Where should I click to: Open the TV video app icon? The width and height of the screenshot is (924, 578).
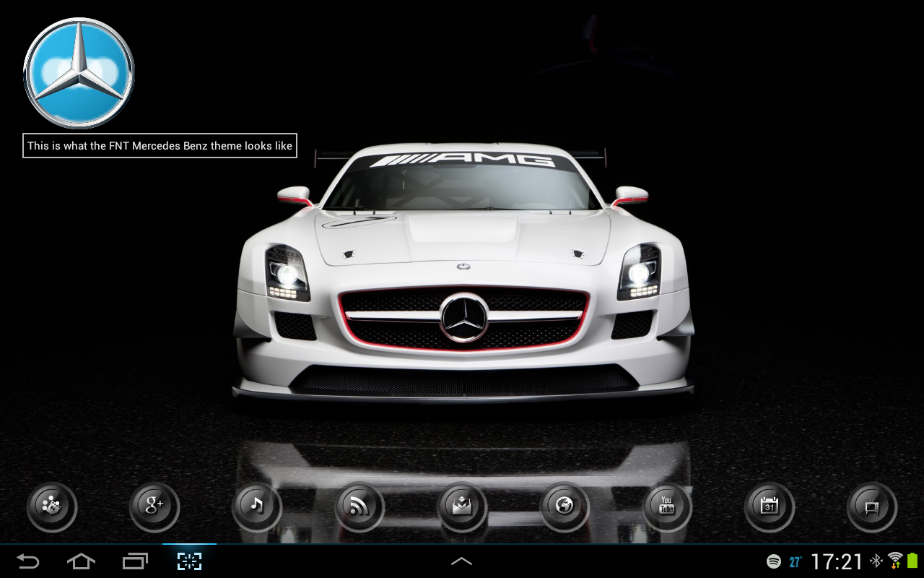coord(872,506)
